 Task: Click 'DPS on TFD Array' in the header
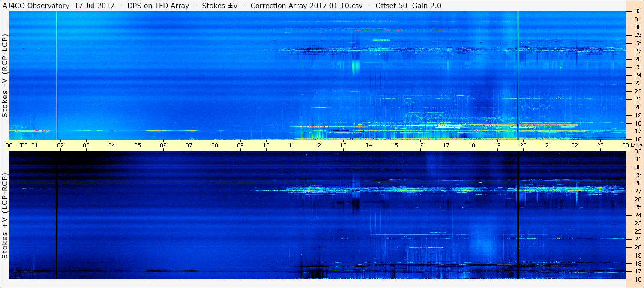158,6
